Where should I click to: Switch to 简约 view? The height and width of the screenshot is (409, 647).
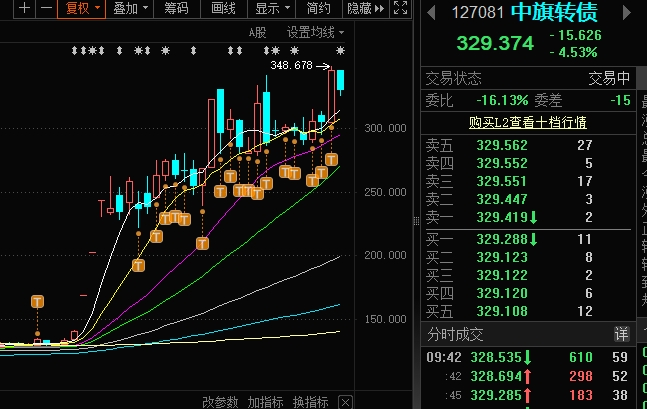[318, 8]
